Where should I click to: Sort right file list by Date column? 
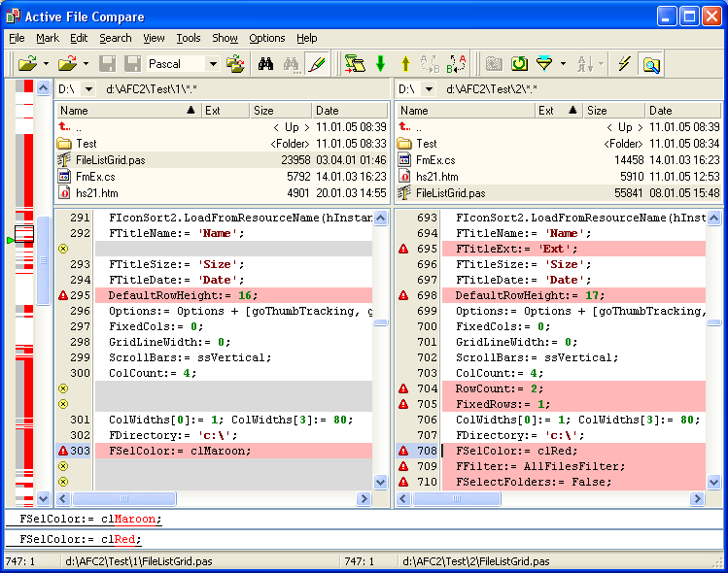pyautogui.click(x=680, y=111)
